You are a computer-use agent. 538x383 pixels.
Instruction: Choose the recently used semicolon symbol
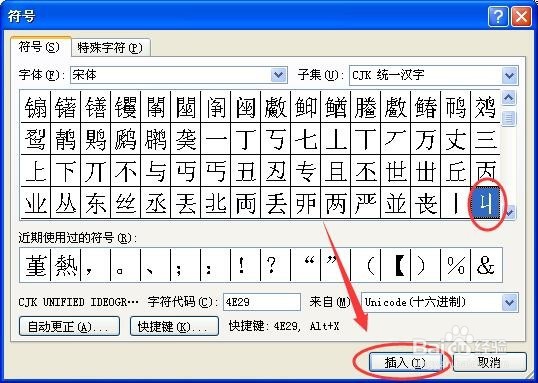[186, 265]
